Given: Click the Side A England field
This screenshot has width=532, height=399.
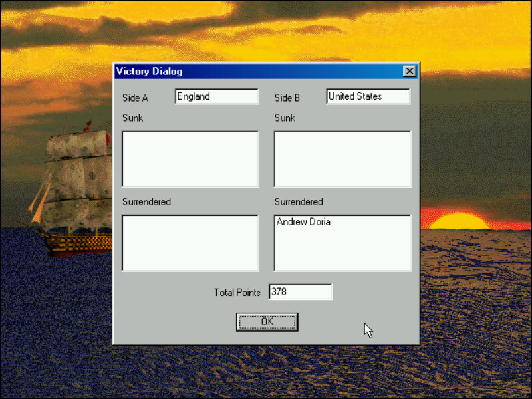Looking at the screenshot, I should pyautogui.click(x=217, y=96).
